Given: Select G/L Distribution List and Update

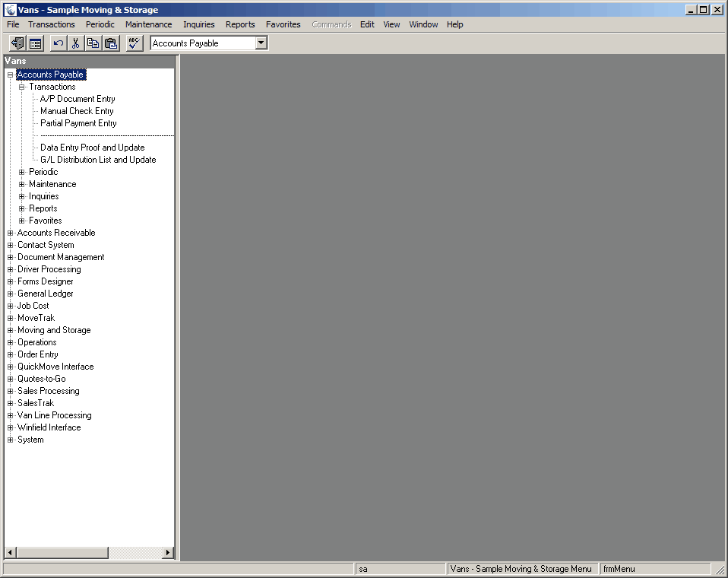Looking at the screenshot, I should [x=98, y=160].
